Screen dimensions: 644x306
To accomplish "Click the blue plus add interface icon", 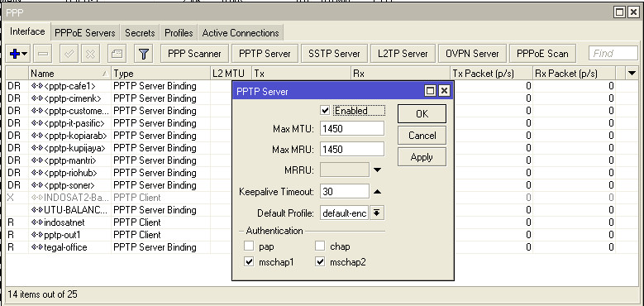I will 18,54.
